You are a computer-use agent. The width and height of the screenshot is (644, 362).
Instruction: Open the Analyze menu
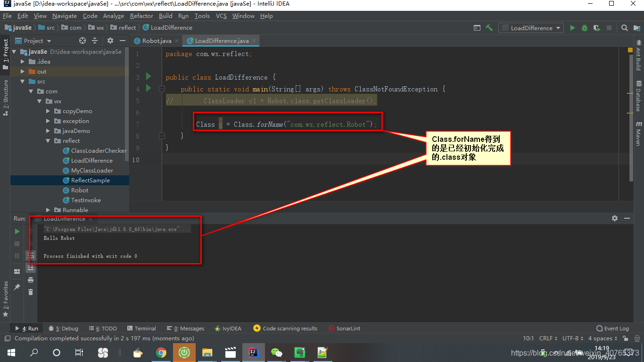click(x=113, y=16)
